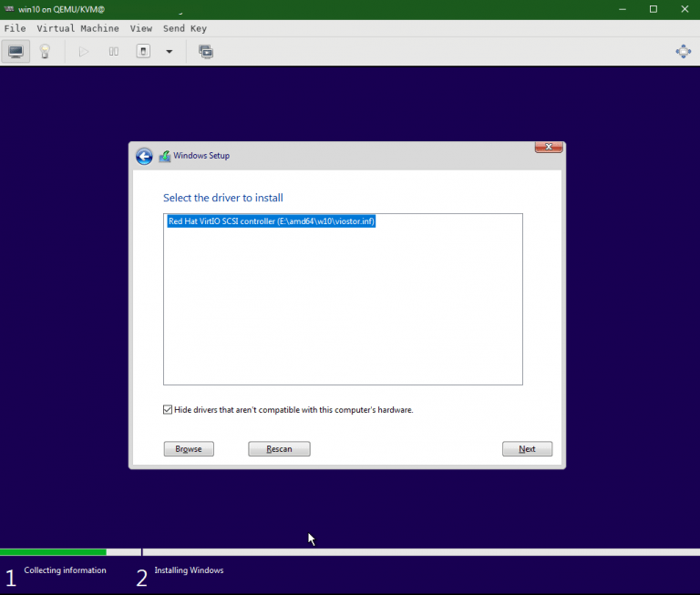Shut down the virtual machine icon
This screenshot has width=700, height=595.
[143, 51]
